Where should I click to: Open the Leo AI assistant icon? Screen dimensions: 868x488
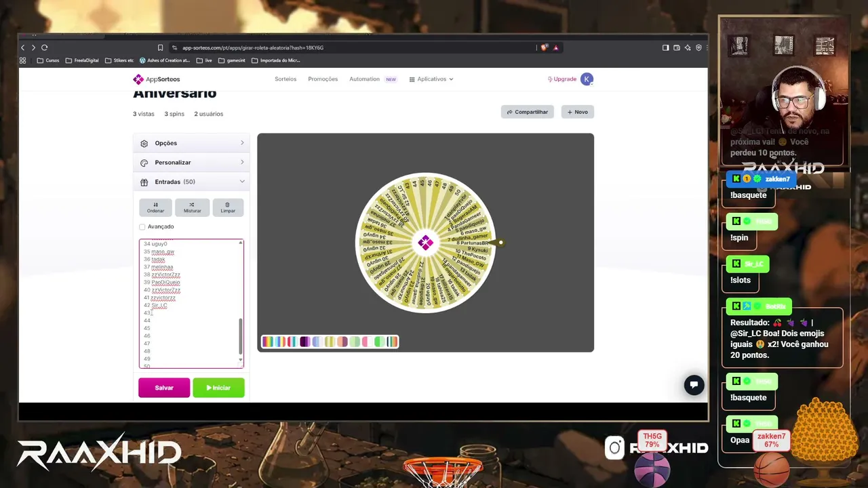click(x=688, y=47)
